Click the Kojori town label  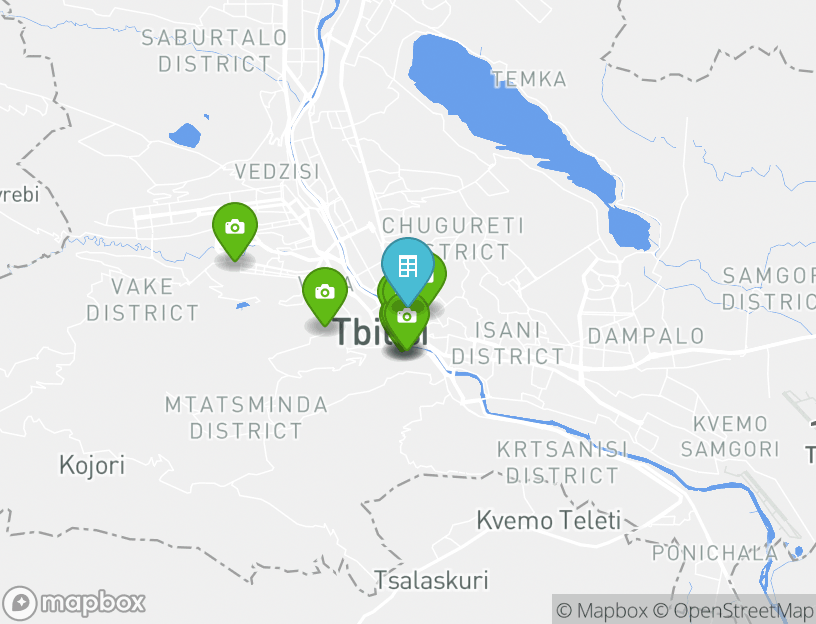click(x=92, y=465)
